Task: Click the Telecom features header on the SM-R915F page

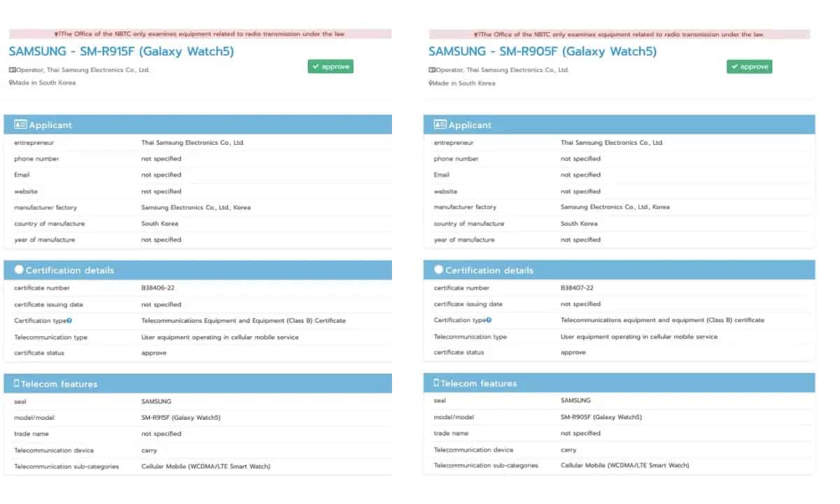Action: click(x=198, y=384)
